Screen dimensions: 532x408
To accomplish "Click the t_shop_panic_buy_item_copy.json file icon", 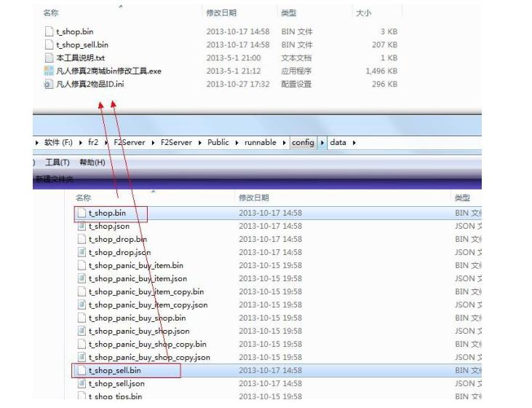I will 82,305.
